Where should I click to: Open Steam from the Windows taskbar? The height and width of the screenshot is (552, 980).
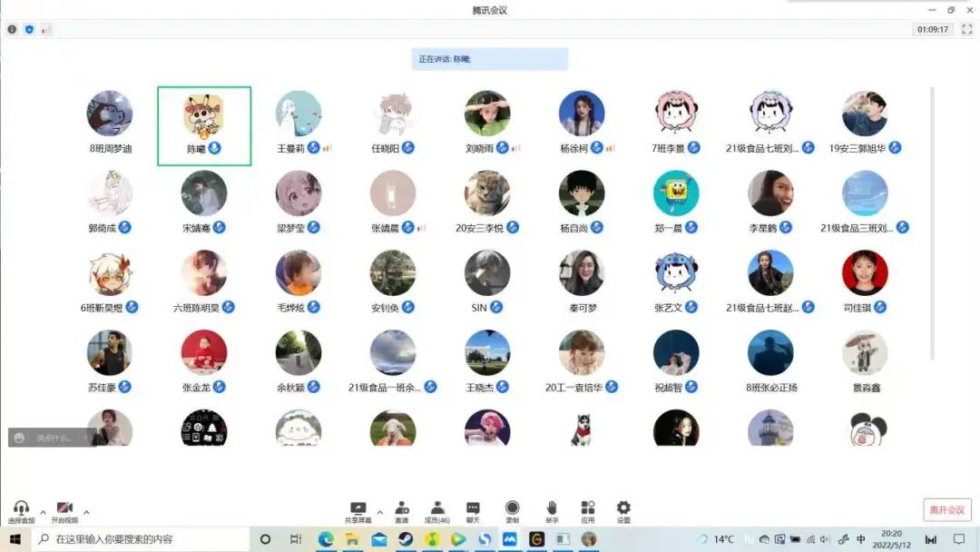405,539
